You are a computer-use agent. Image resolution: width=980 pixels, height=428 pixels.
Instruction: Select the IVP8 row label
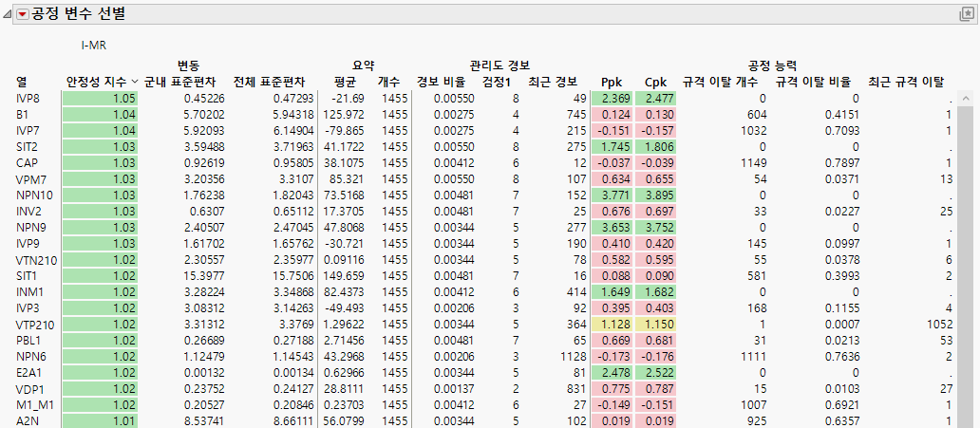coord(28,98)
